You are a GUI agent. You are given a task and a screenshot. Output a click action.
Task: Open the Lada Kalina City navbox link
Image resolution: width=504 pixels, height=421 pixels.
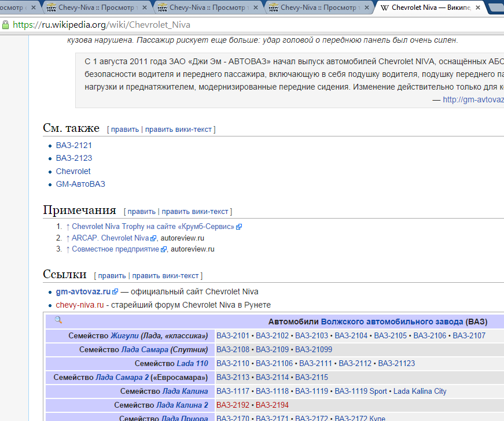420,392
